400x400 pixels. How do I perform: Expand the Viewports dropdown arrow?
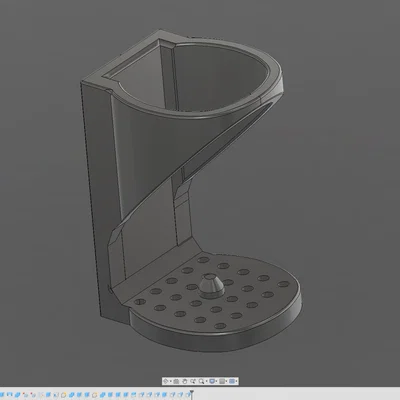[236, 381]
